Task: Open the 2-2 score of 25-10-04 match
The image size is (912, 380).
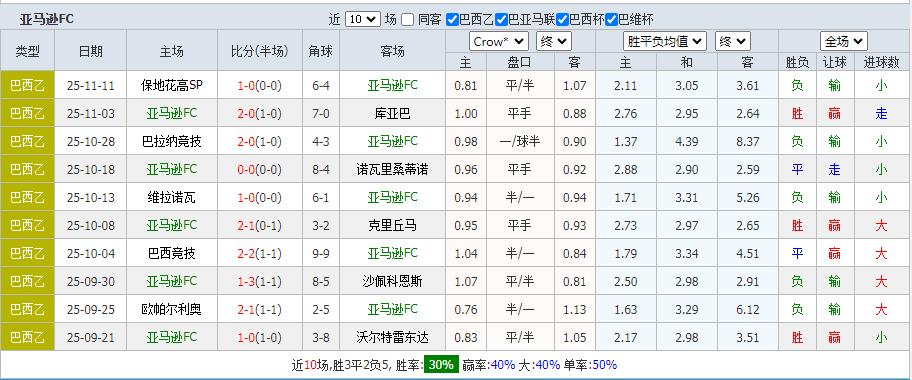Action: pyautogui.click(x=247, y=253)
